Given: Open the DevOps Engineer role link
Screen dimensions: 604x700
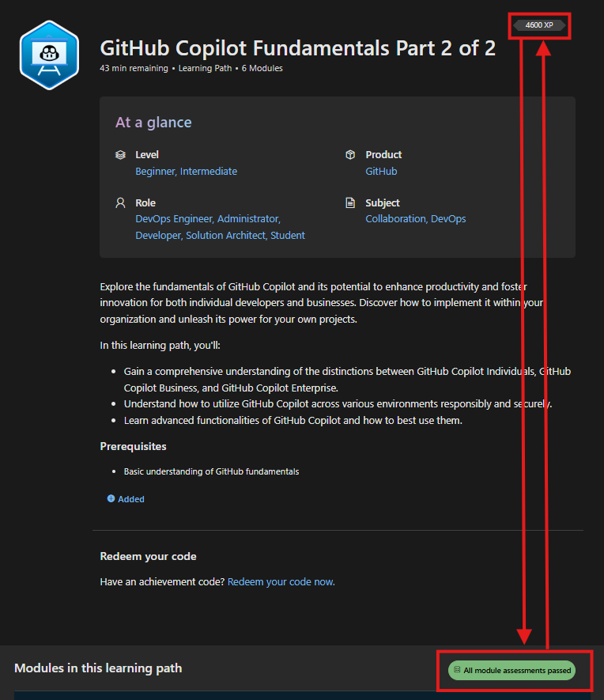Looking at the screenshot, I should tap(175, 219).
